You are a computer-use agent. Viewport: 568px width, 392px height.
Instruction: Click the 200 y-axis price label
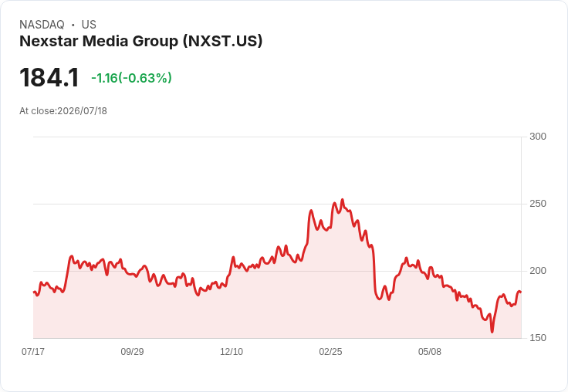538,271
